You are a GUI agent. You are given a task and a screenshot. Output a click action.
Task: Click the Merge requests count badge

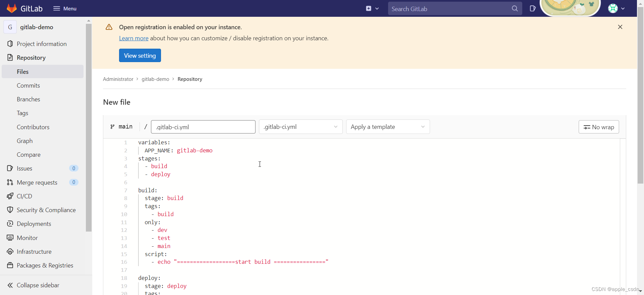pyautogui.click(x=74, y=182)
